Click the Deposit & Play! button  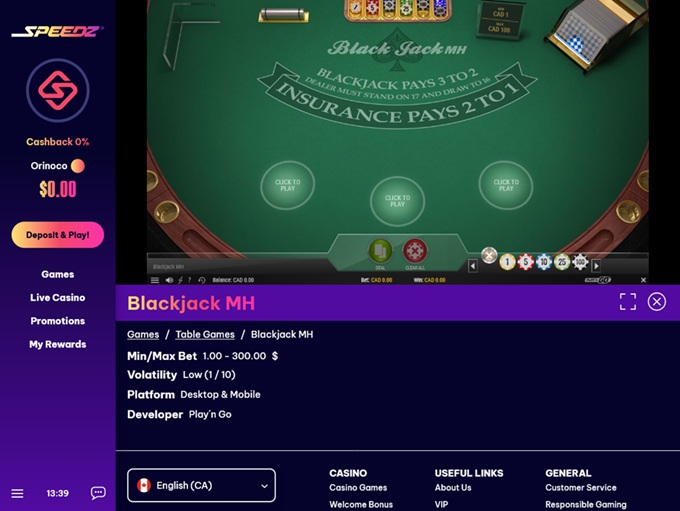58,235
